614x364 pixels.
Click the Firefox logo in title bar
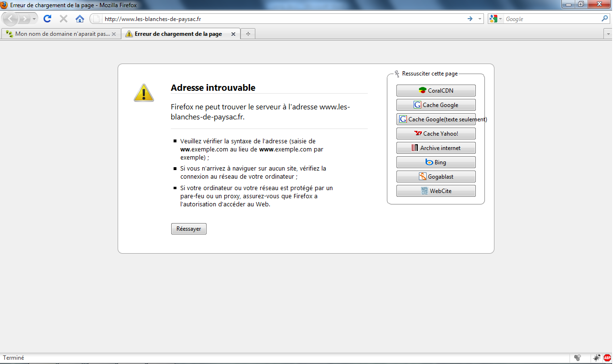[4, 5]
